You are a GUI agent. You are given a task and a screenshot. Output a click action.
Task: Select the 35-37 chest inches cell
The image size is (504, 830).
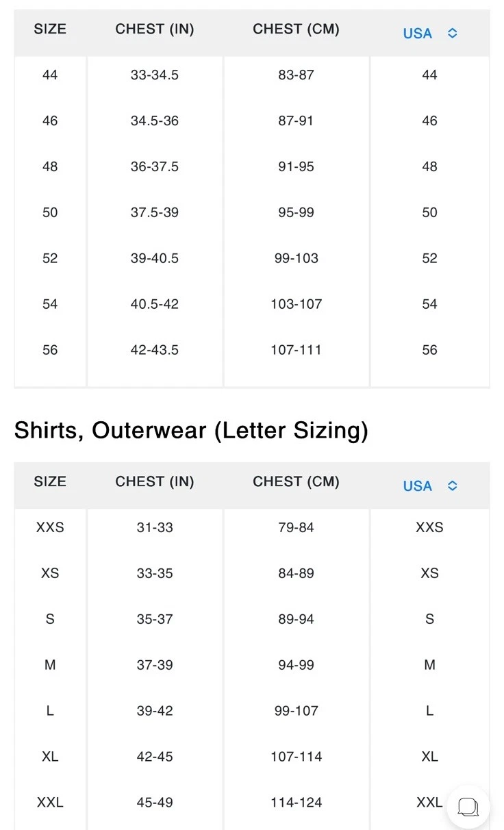[155, 619]
